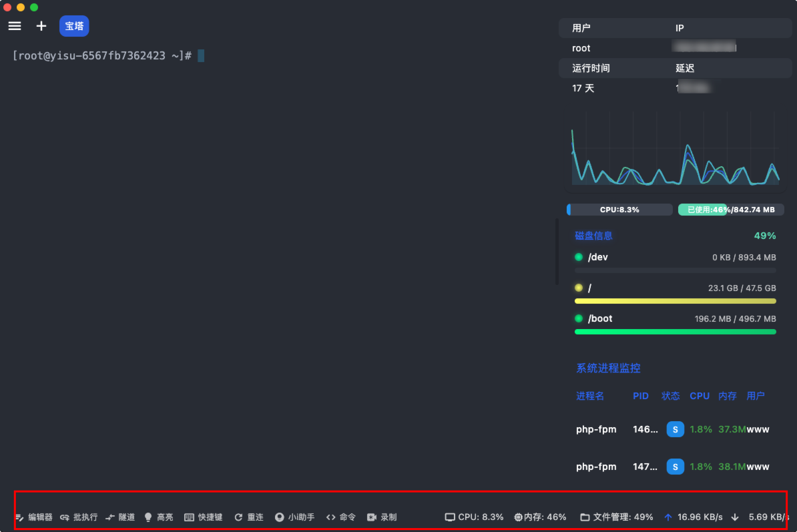Switch to the 宝塔 session tab
Image resolution: width=797 pixels, height=532 pixels.
coord(74,26)
